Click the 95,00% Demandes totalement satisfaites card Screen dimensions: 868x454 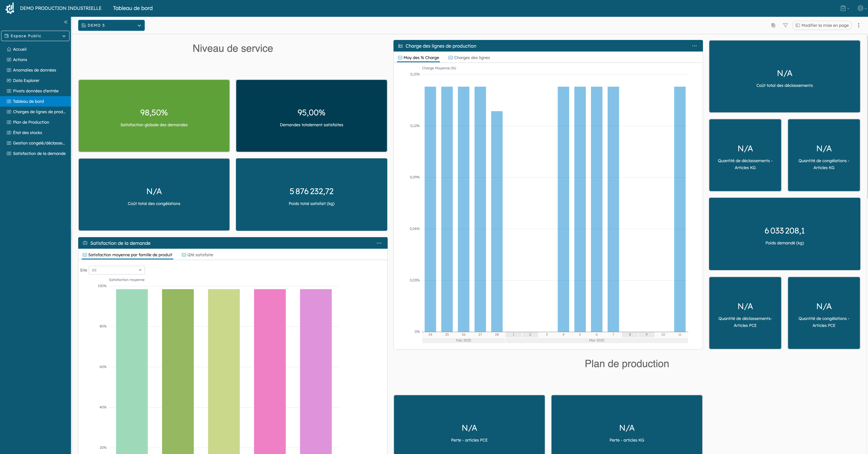point(311,116)
